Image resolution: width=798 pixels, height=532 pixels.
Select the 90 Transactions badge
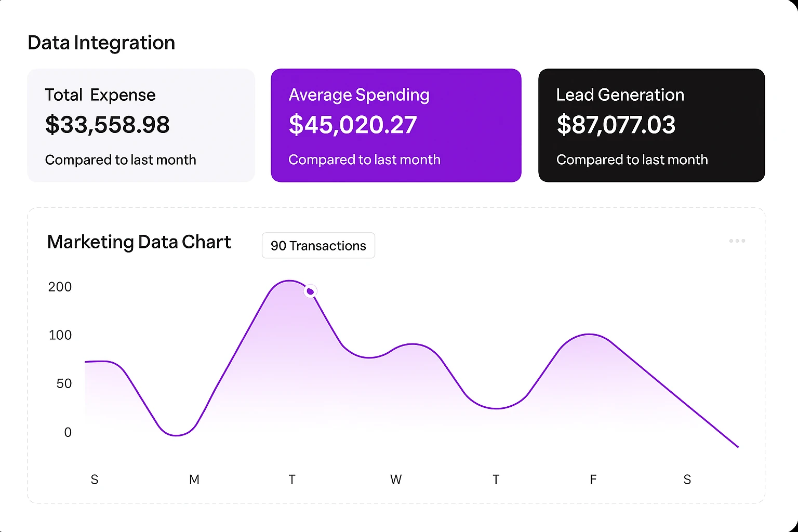pos(318,245)
